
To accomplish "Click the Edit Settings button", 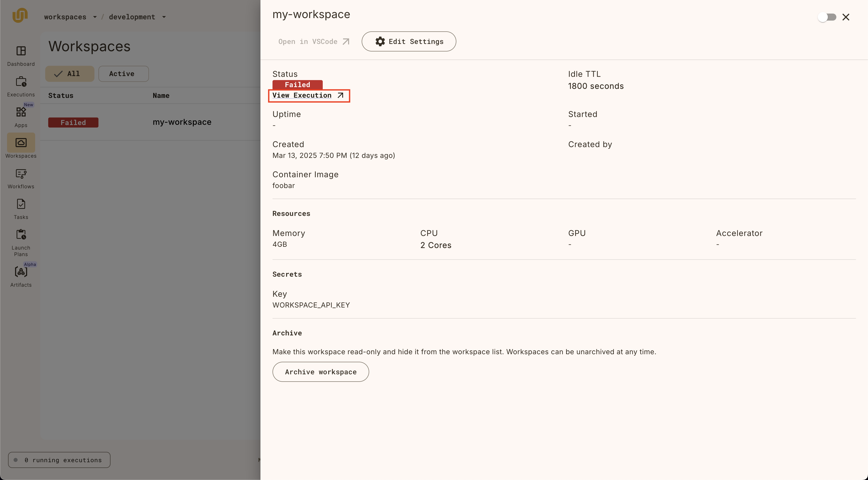I will click(409, 41).
